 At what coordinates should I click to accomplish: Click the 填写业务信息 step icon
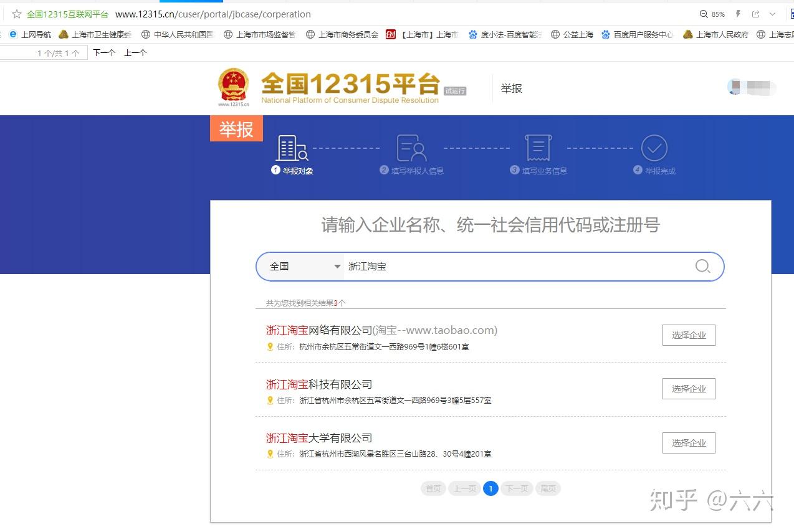[x=538, y=148]
